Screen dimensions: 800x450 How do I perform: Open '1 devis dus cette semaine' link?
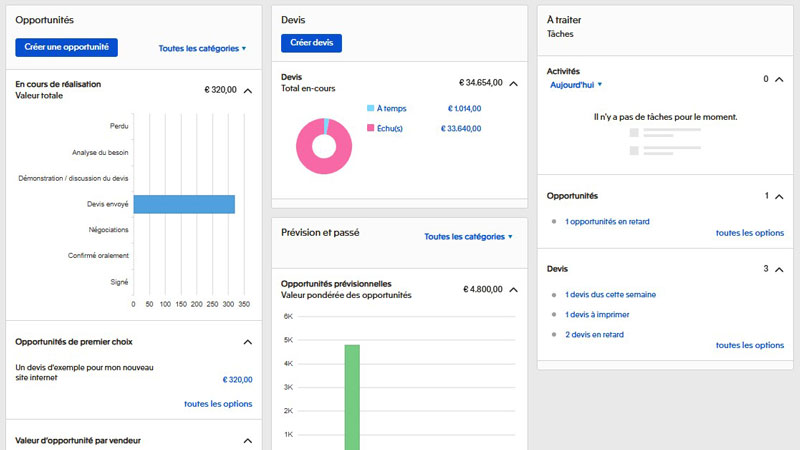[x=610, y=295]
